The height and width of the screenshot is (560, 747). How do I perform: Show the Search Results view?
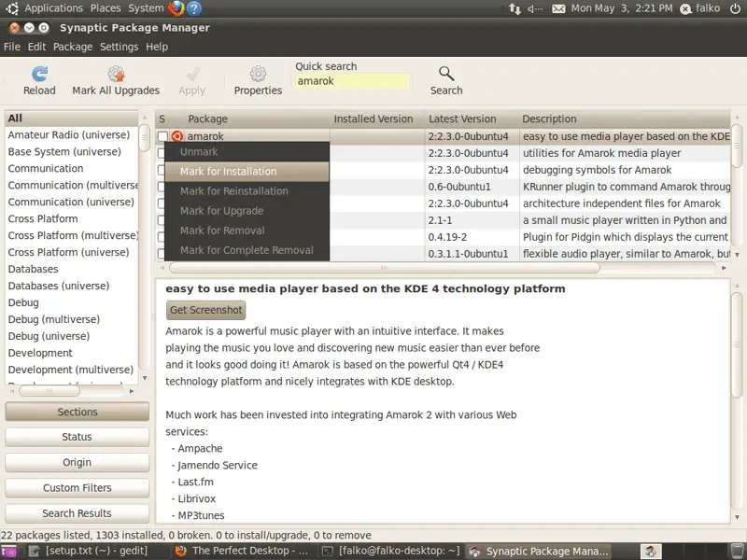point(78,513)
